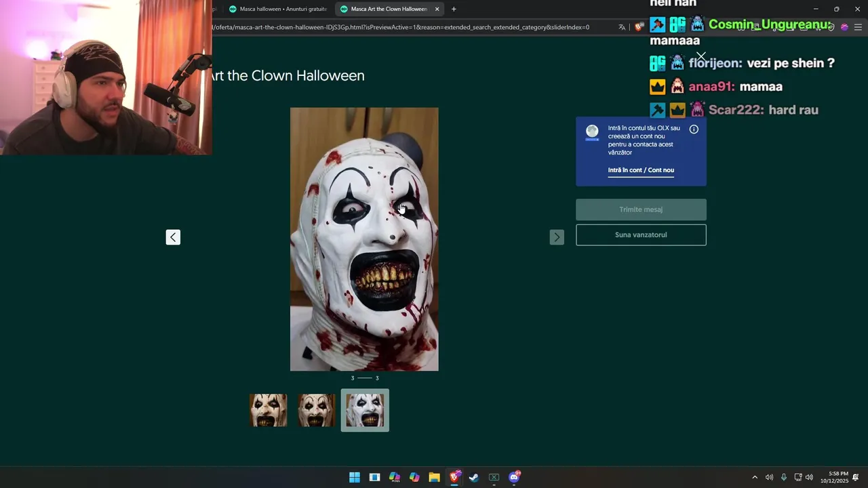Click the notification bell in the taskbar
The image size is (868, 488).
tap(856, 477)
